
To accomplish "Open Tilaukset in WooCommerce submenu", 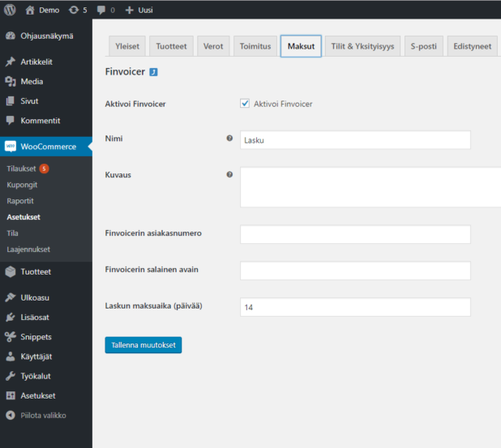I will pyautogui.click(x=21, y=169).
